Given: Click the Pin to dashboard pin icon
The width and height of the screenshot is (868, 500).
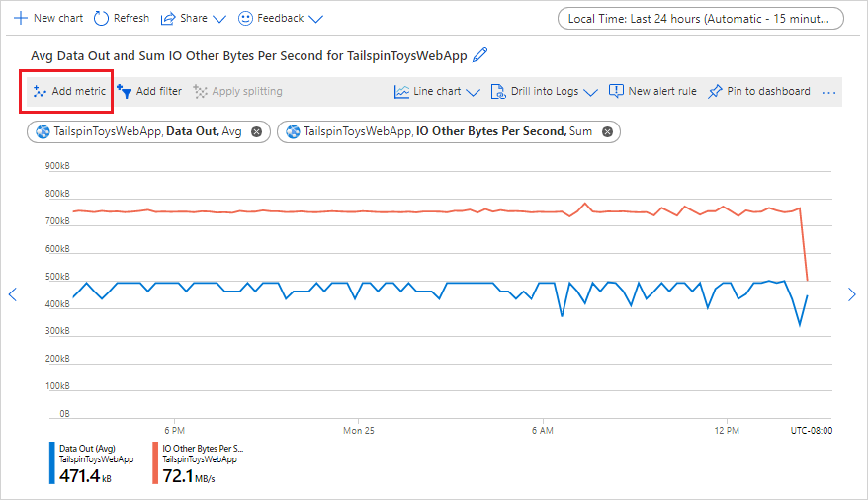Looking at the screenshot, I should 715,91.
